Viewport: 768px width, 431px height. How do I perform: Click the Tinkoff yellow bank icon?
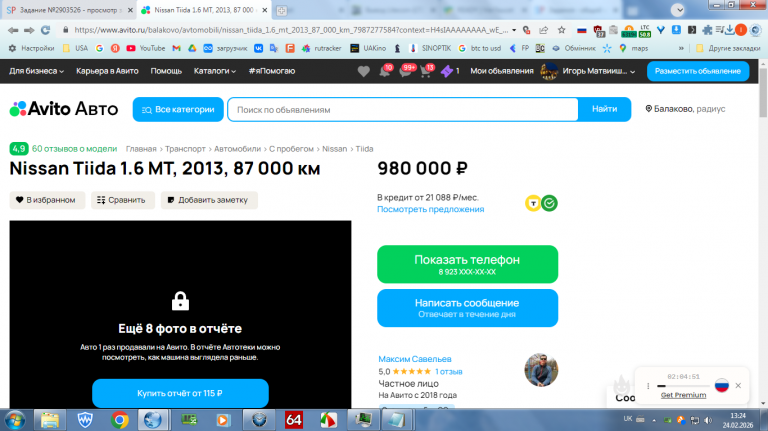point(533,203)
